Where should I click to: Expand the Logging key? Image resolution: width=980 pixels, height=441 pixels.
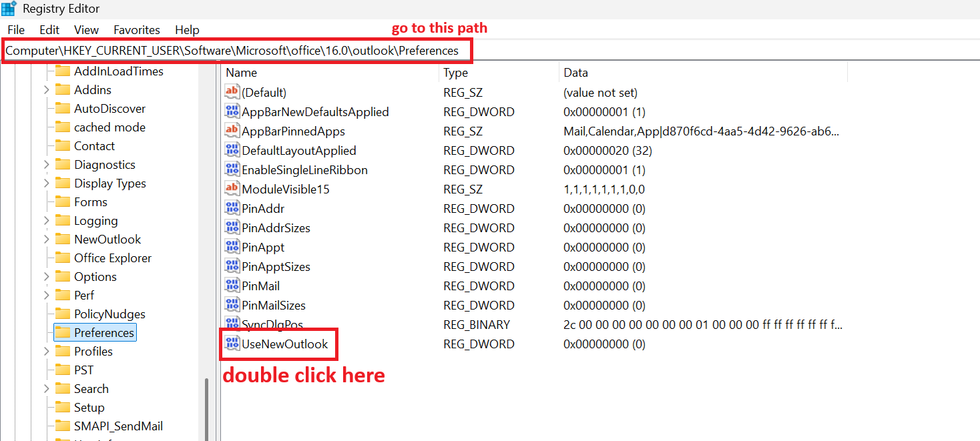pos(46,220)
